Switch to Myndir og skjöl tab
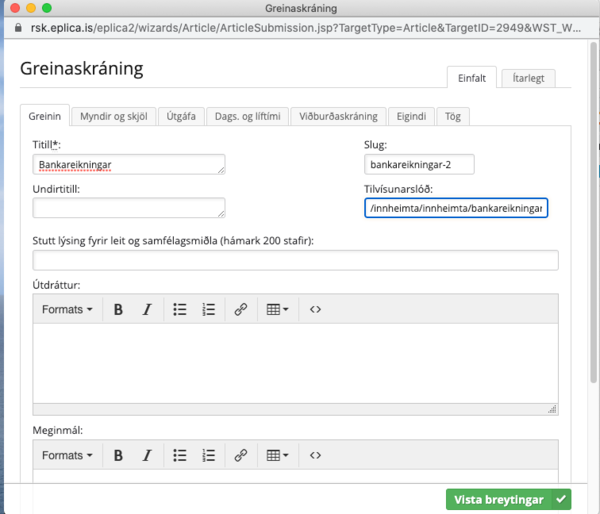The image size is (600, 514). 114,116
